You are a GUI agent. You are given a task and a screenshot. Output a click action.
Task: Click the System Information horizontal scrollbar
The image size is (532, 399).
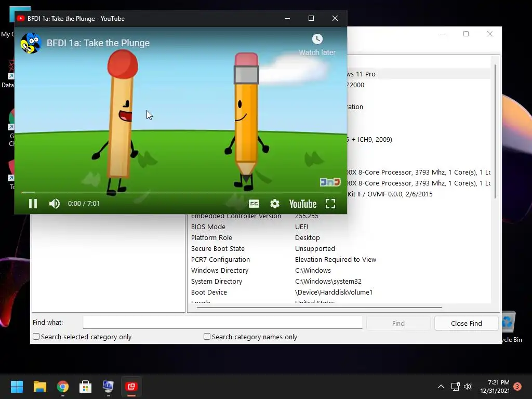pos(320,308)
